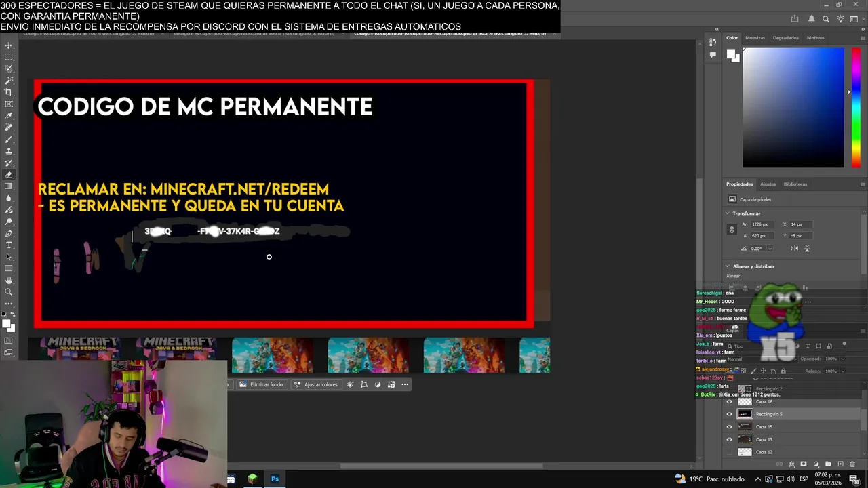Open layer opacity dropdown
Viewport: 868px width, 488px height.
tap(842, 359)
